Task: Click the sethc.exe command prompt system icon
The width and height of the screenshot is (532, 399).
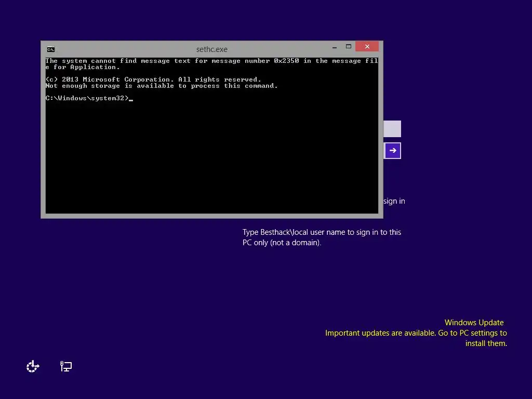Action: [51, 49]
